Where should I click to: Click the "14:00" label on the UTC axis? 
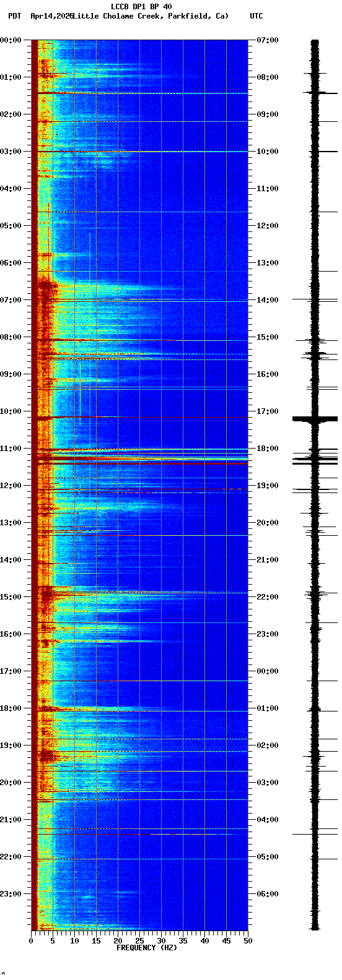268,300
